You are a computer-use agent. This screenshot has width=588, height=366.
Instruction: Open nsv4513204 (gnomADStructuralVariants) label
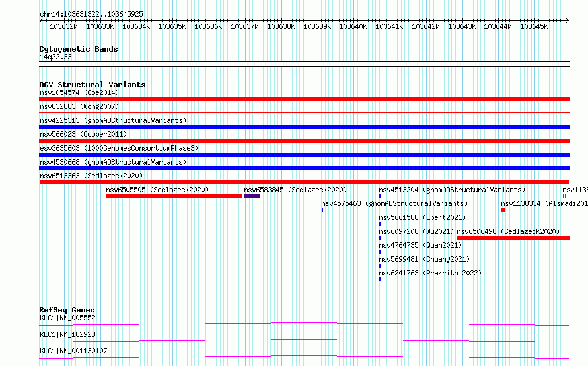452,190
